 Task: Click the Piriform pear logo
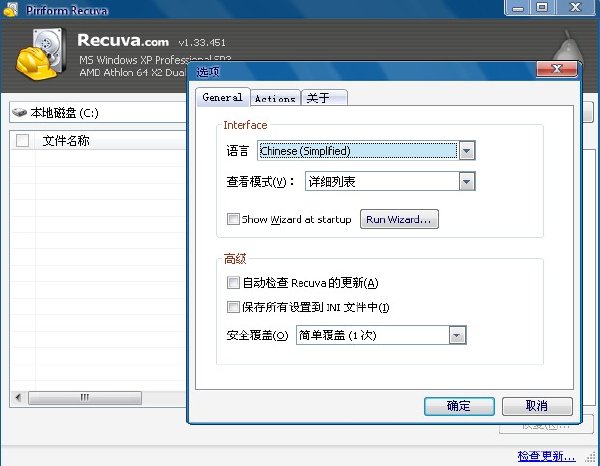pyautogui.click(x=567, y=45)
